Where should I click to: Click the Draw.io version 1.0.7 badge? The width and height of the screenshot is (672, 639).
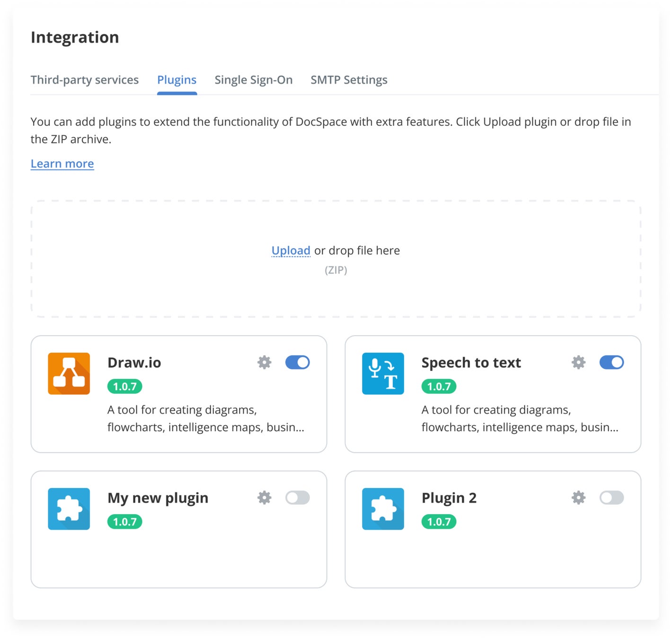125,386
